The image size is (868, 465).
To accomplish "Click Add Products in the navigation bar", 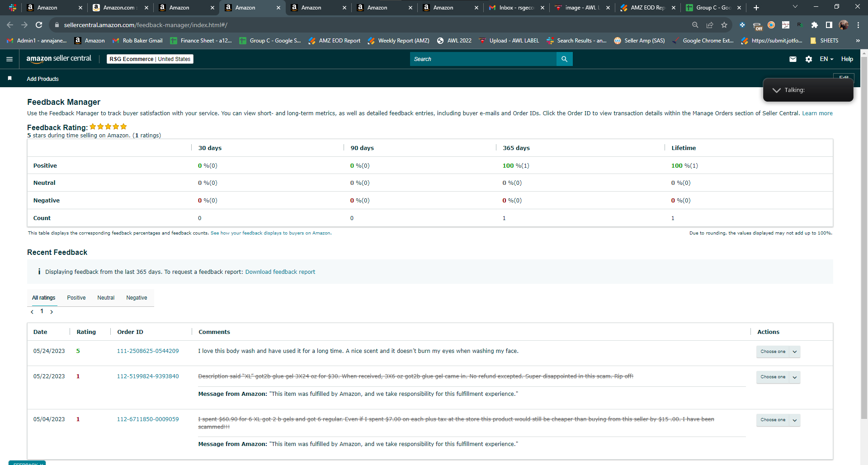I will coord(42,79).
